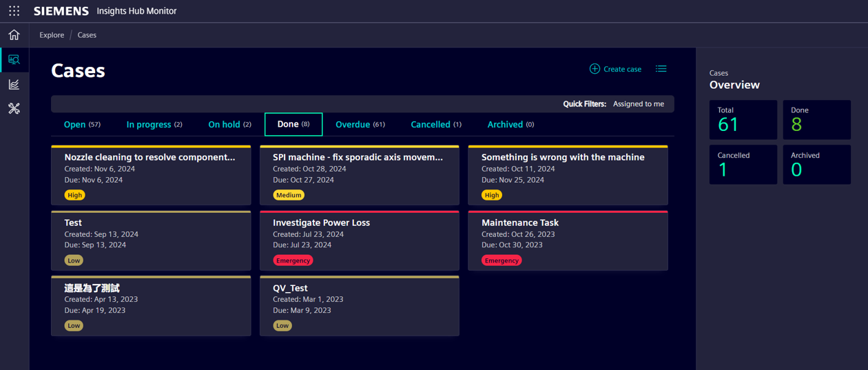The height and width of the screenshot is (370, 868).
Task: Switch to the In progress tab
Action: click(x=154, y=125)
